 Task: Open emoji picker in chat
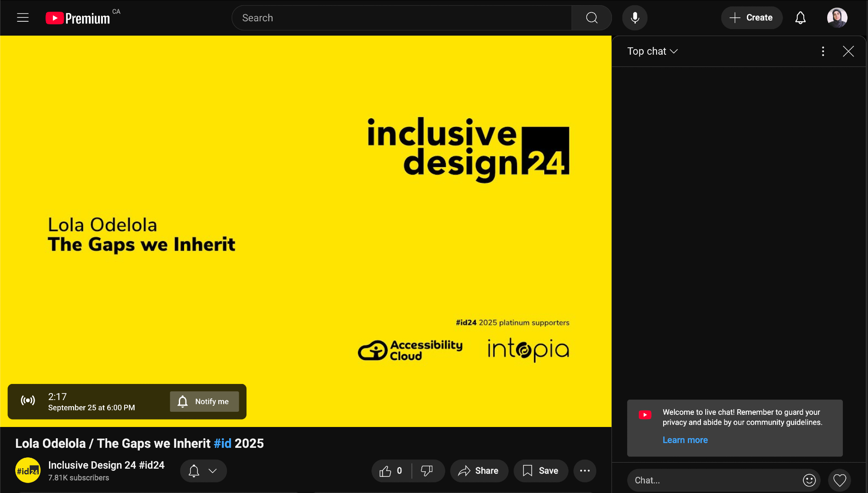point(809,480)
